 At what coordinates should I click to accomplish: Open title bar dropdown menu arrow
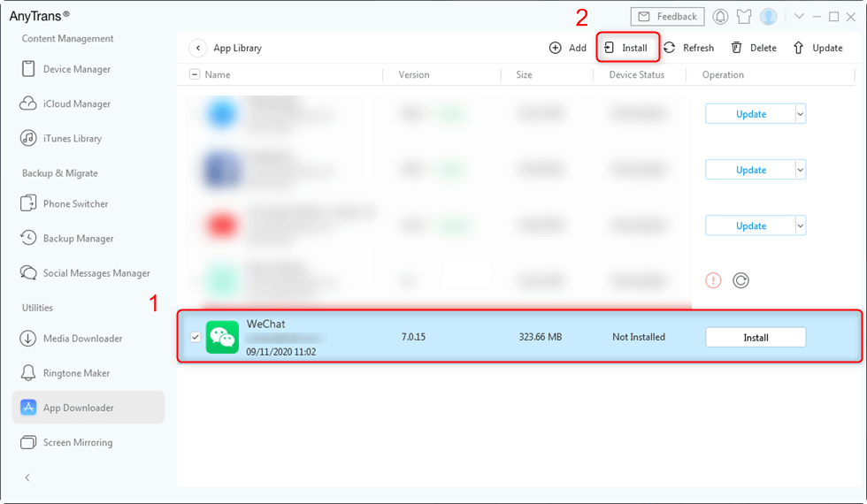[x=799, y=17]
